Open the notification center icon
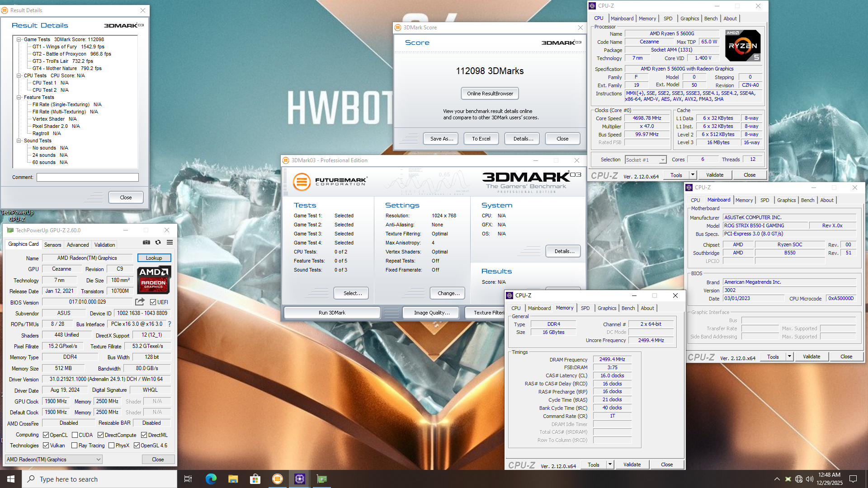 (x=853, y=479)
